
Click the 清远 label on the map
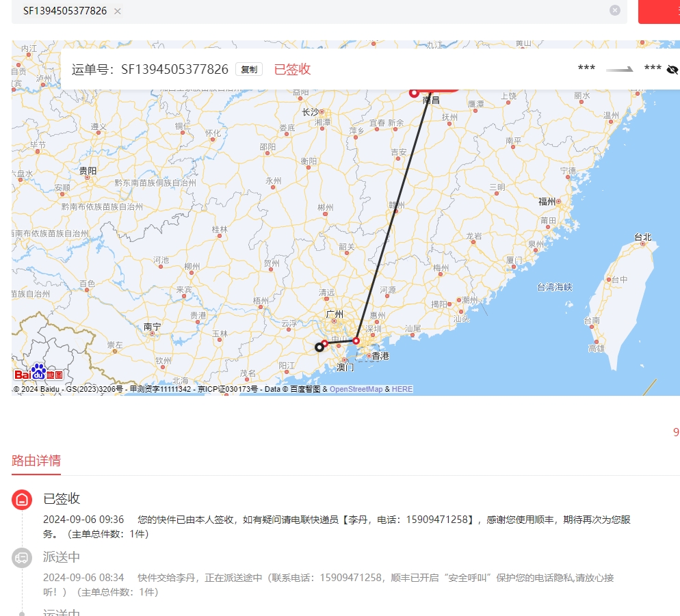(326, 292)
